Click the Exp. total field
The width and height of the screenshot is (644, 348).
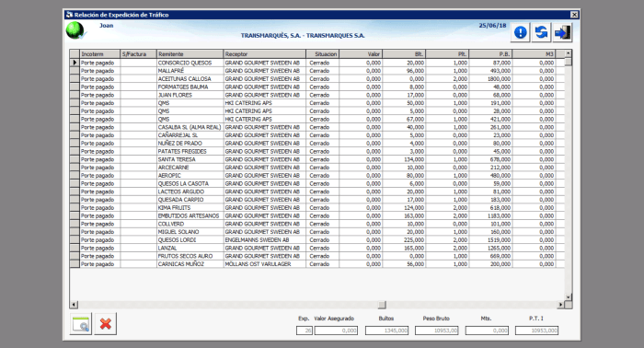click(305, 331)
